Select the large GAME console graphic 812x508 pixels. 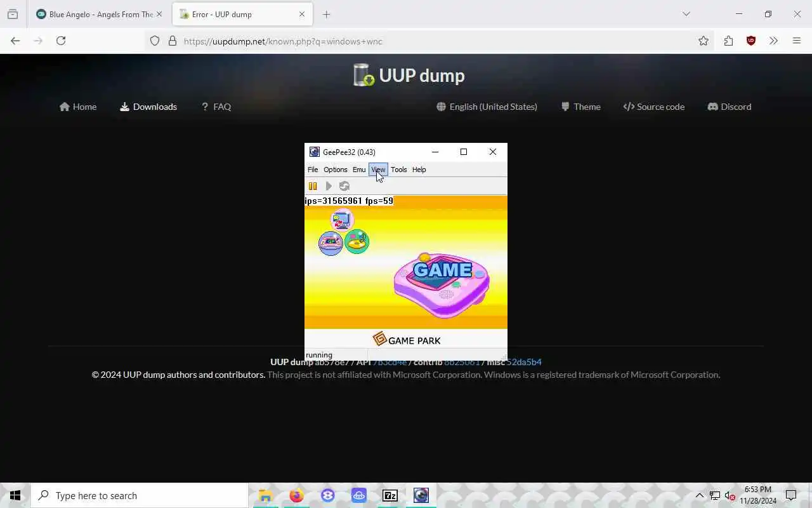pos(442,284)
